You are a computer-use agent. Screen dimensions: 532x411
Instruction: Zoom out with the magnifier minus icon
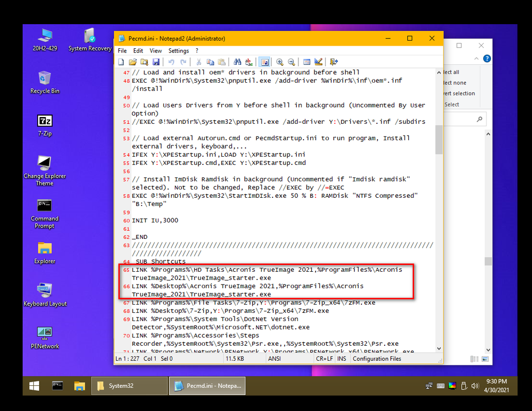tap(292, 62)
